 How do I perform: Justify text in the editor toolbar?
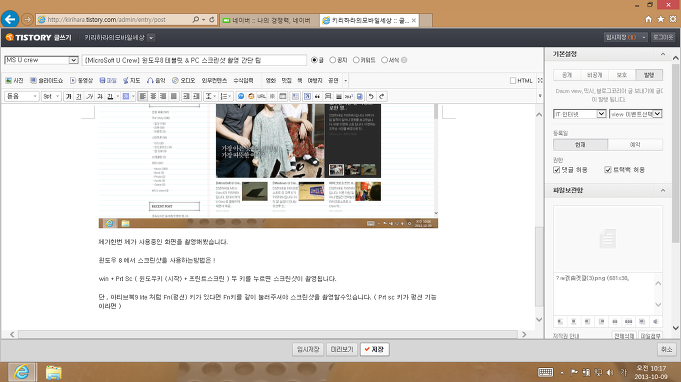coord(174,96)
